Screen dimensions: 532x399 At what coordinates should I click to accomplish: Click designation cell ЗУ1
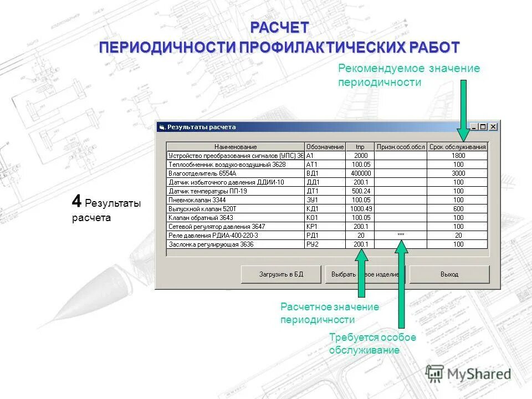[325, 200]
